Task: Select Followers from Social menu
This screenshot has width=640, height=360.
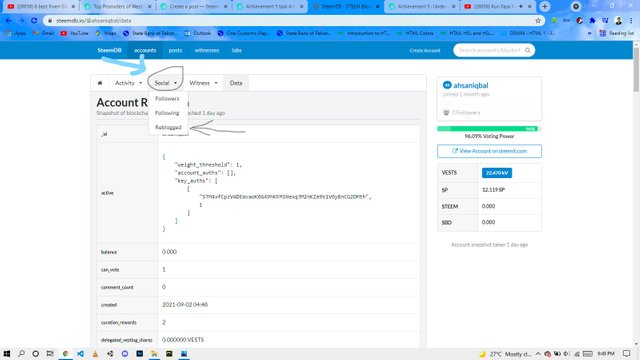Action: (167, 98)
